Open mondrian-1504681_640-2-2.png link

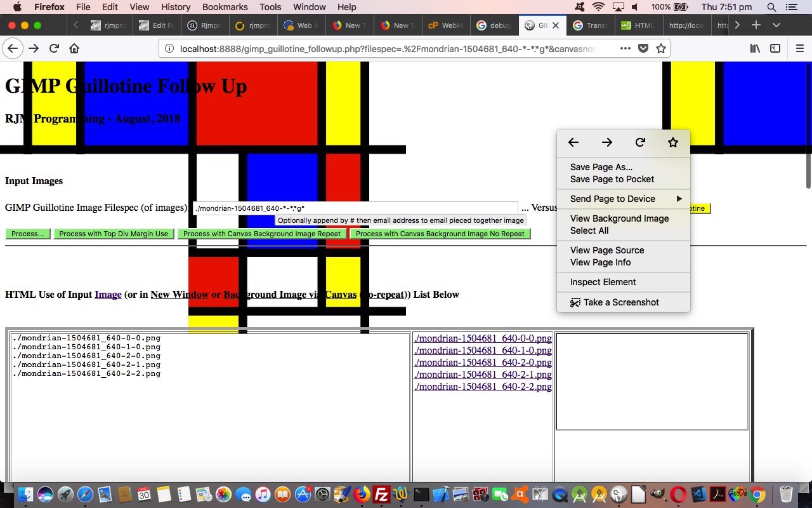483,387
